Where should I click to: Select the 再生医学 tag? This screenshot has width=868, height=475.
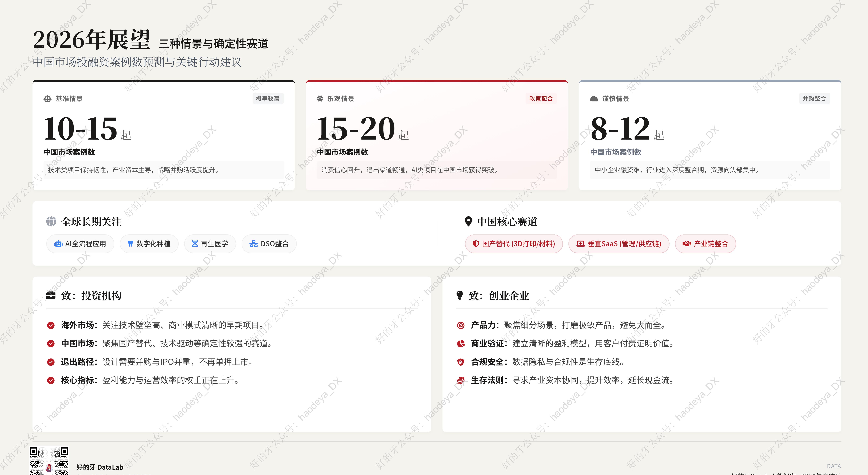coord(210,244)
